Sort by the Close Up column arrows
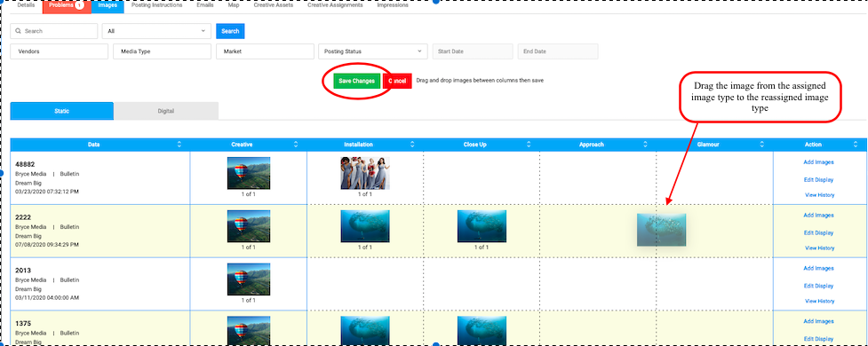This screenshot has height=346, width=868. tap(529, 145)
